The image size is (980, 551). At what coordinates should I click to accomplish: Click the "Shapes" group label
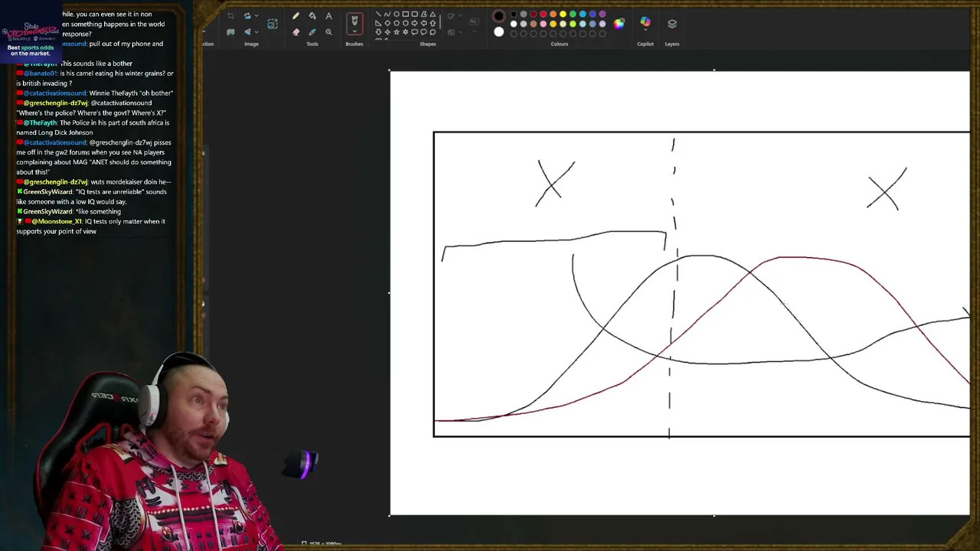click(427, 44)
